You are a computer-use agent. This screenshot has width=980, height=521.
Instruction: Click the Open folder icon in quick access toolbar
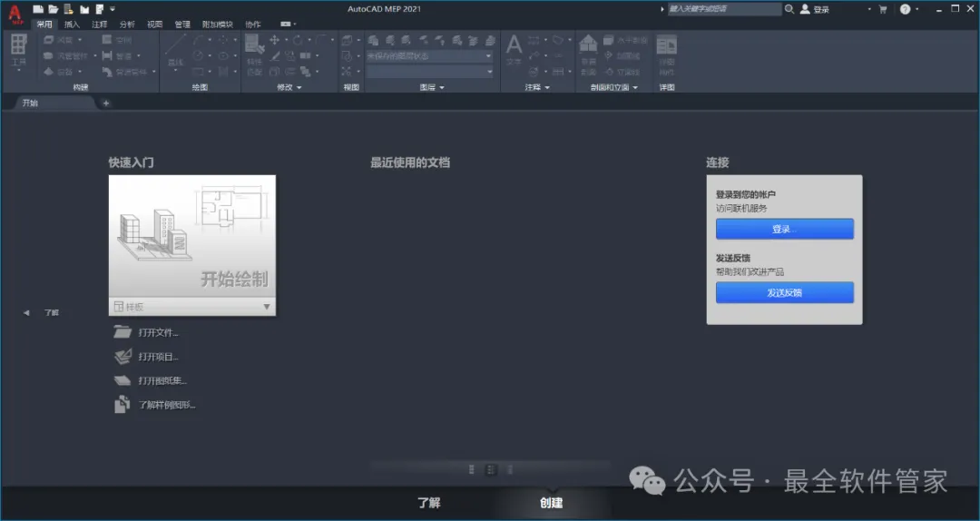[54, 9]
